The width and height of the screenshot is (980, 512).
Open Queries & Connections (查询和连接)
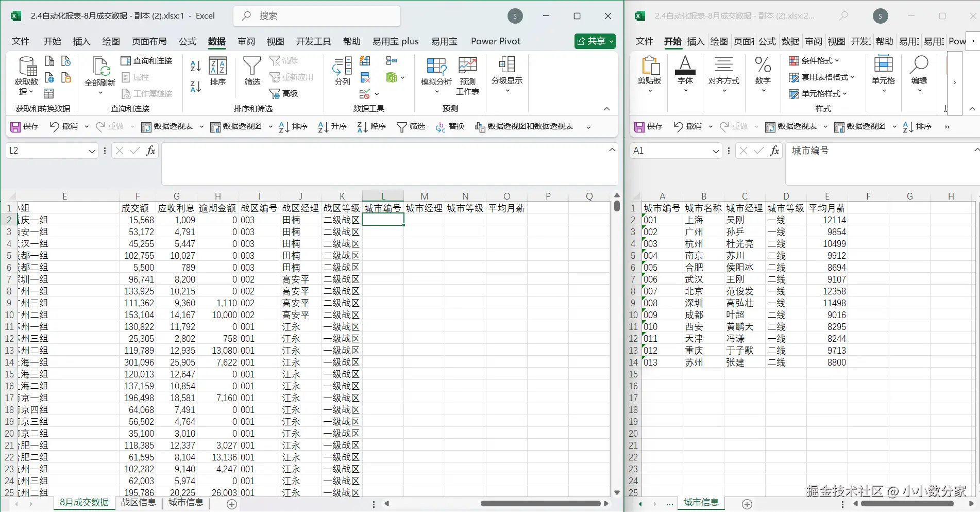[147, 61]
